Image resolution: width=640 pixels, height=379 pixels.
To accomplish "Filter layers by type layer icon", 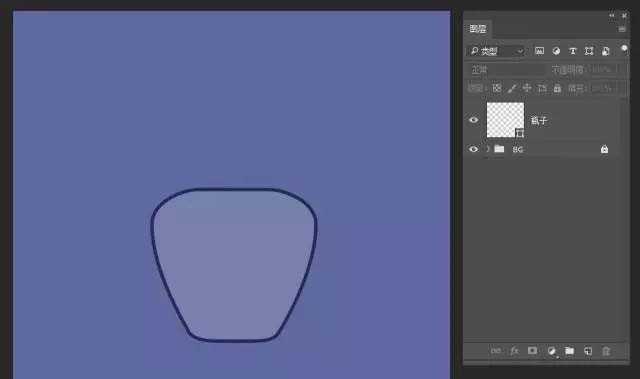I will click(573, 51).
